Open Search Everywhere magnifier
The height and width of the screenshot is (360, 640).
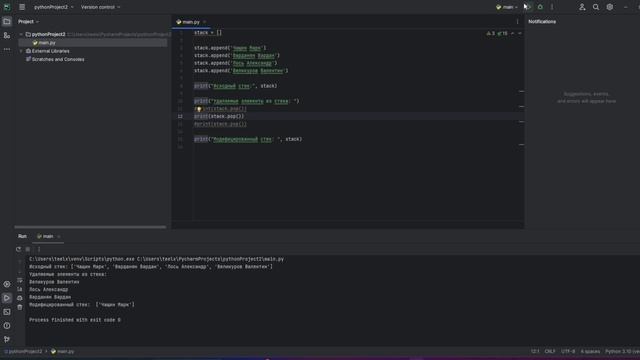596,7
